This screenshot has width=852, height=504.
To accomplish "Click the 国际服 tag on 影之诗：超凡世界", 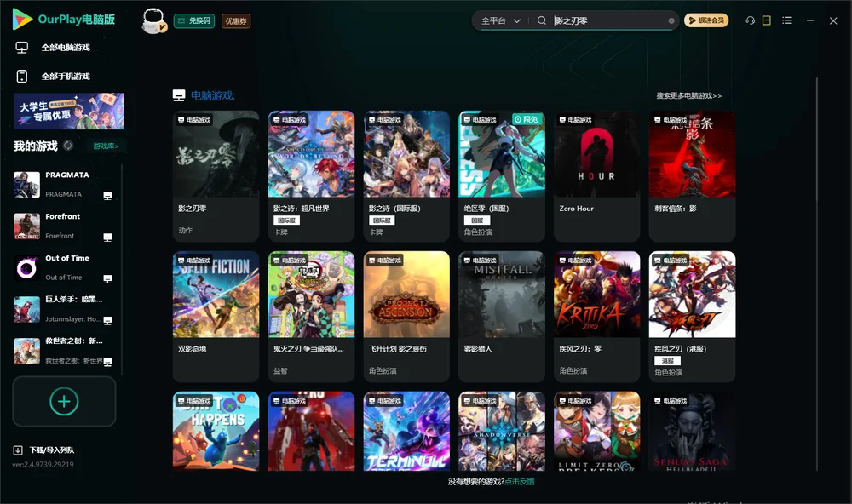I will click(x=286, y=220).
